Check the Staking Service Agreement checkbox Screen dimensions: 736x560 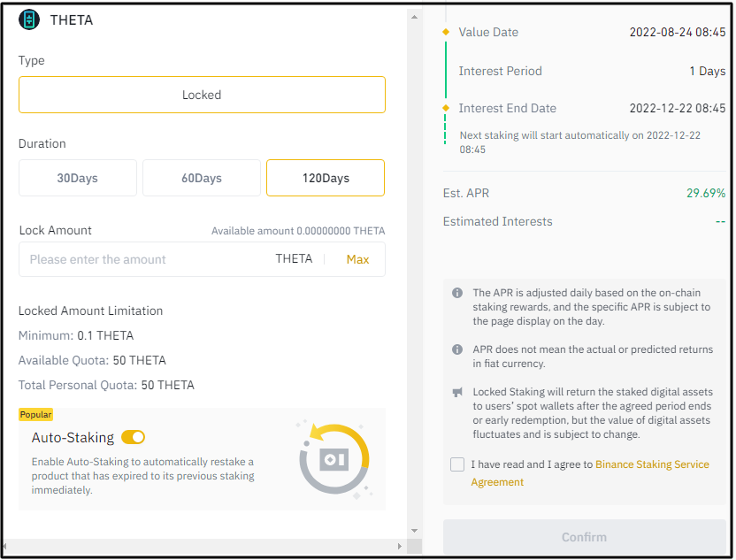pos(457,464)
